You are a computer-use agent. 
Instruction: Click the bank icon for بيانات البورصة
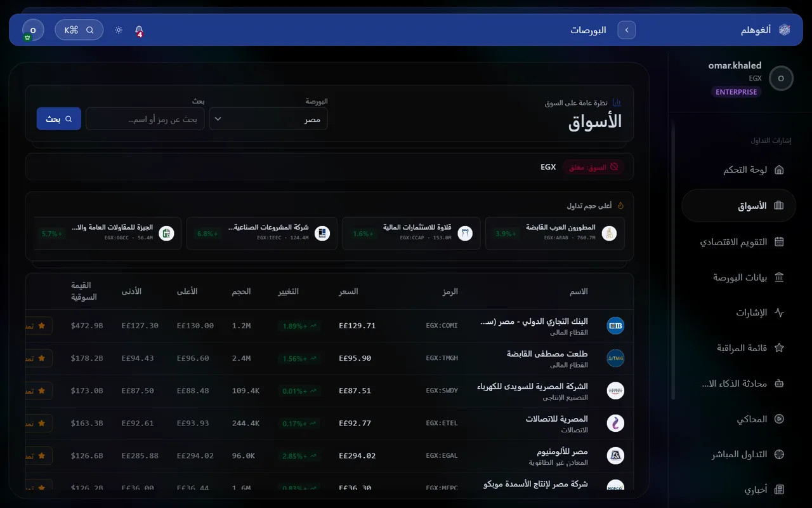coord(780,277)
